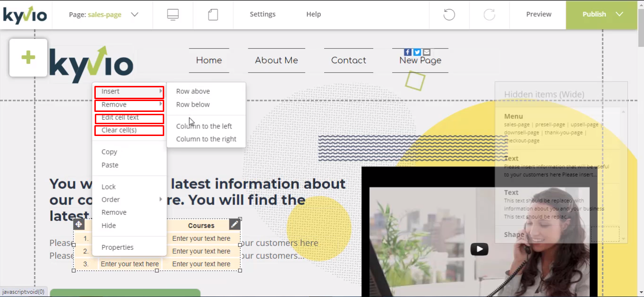The image size is (644, 297).
Task: Click the Contact navigation link
Action: click(x=349, y=60)
